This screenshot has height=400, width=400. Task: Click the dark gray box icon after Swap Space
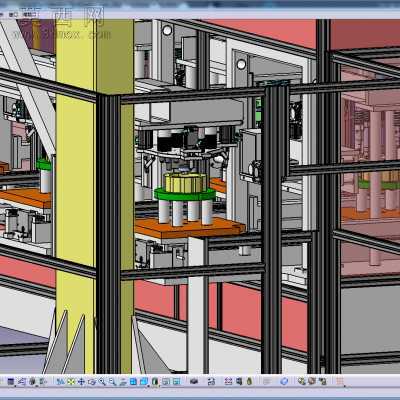(x=194, y=381)
